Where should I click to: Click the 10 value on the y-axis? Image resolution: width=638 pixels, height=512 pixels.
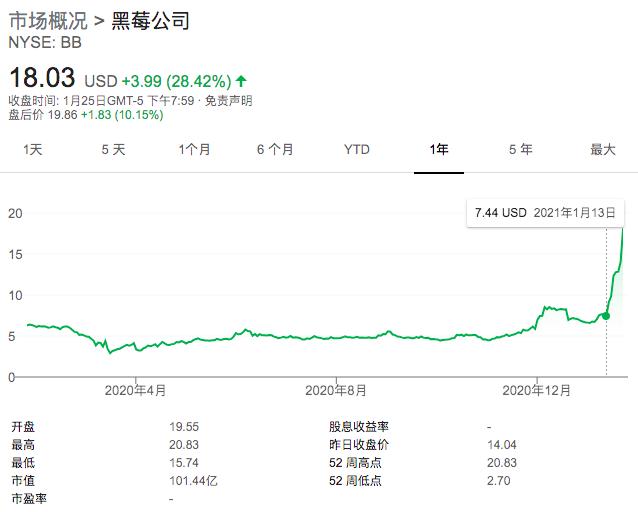15,295
